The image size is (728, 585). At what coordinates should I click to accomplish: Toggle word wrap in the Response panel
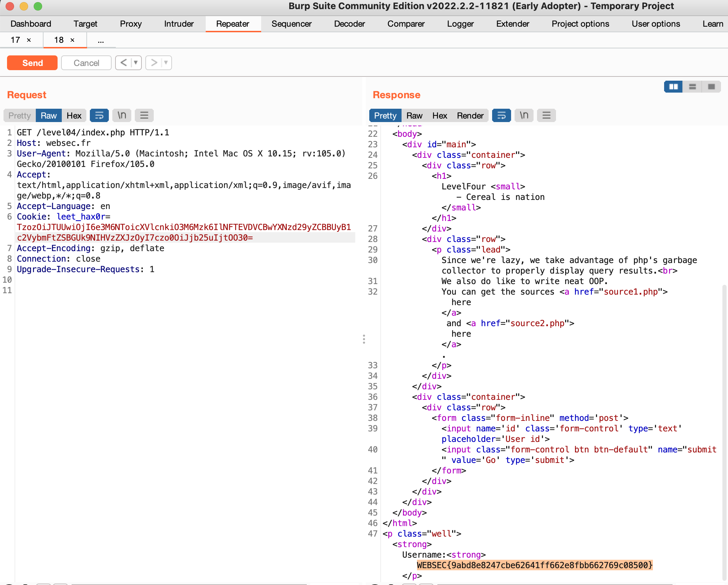coord(501,115)
